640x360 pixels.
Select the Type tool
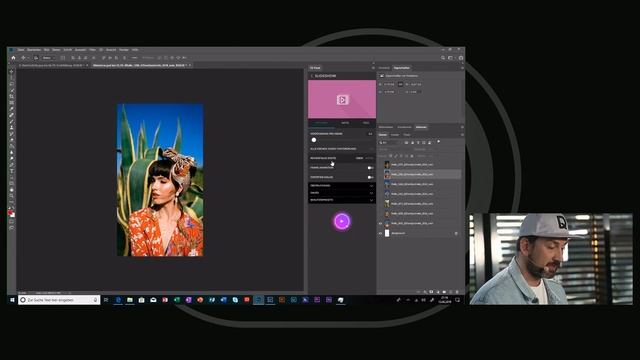click(x=11, y=171)
